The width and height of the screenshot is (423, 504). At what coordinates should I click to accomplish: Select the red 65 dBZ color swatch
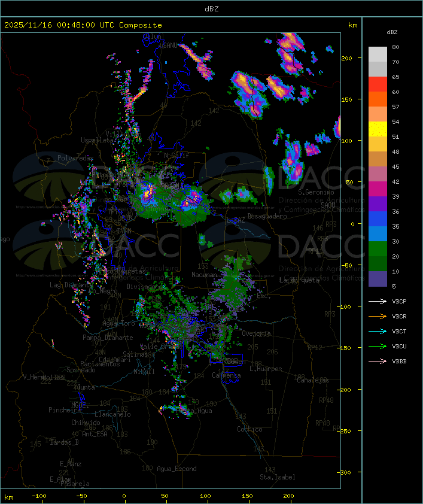(378, 84)
